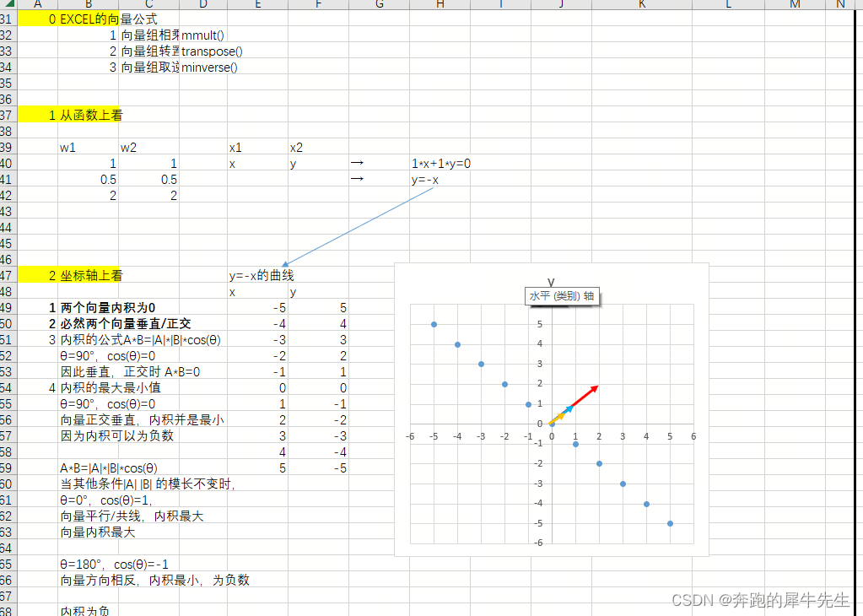Select row 47 header
863x616 pixels.
pyautogui.click(x=7, y=275)
